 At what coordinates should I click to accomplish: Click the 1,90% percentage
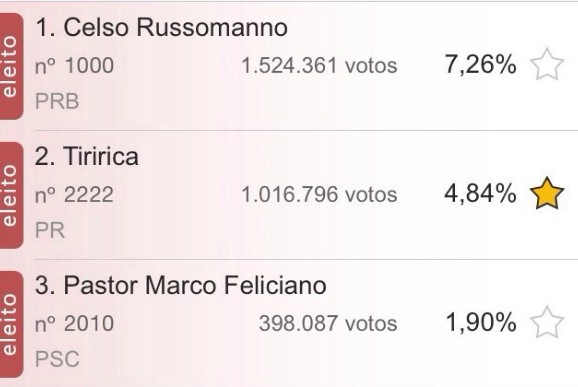(x=480, y=322)
